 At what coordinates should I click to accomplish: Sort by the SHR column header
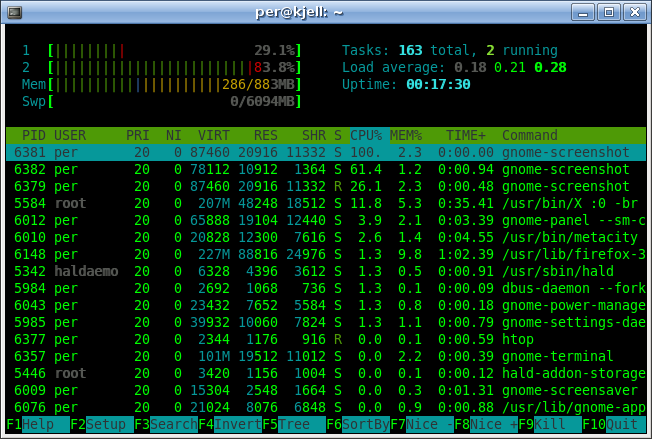point(314,136)
